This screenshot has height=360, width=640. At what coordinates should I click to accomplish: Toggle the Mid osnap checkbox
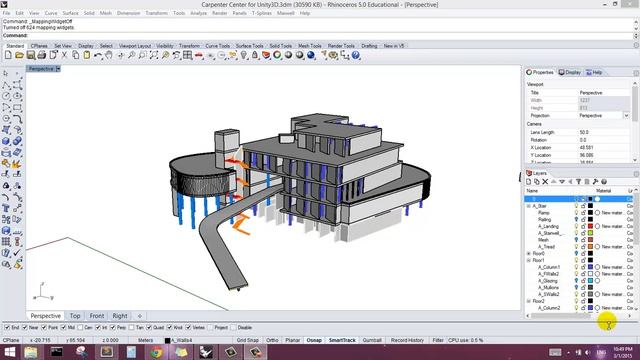click(63, 327)
